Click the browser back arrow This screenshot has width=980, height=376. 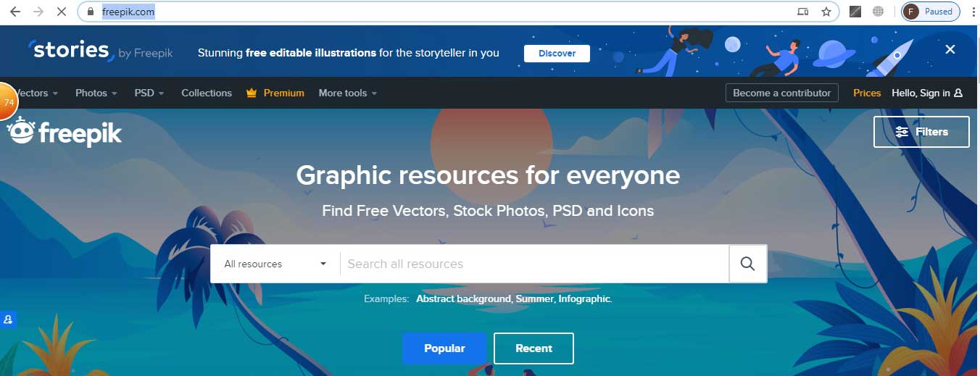point(15,12)
